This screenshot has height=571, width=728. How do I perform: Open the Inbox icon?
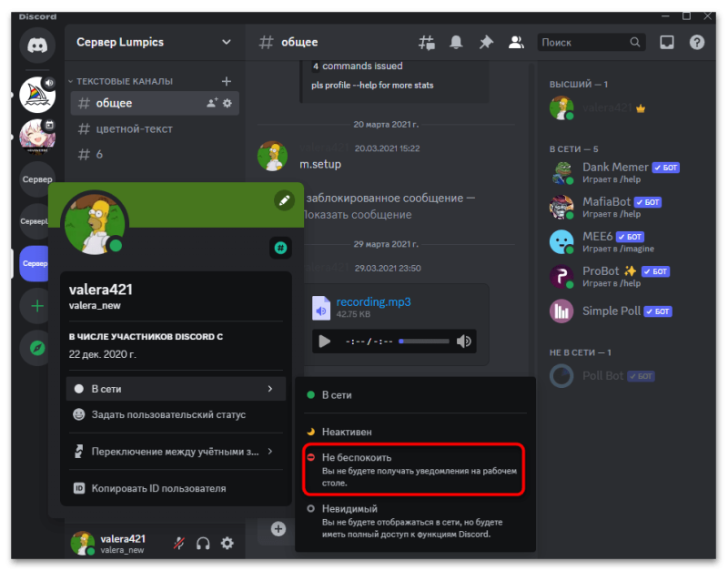pos(667,43)
